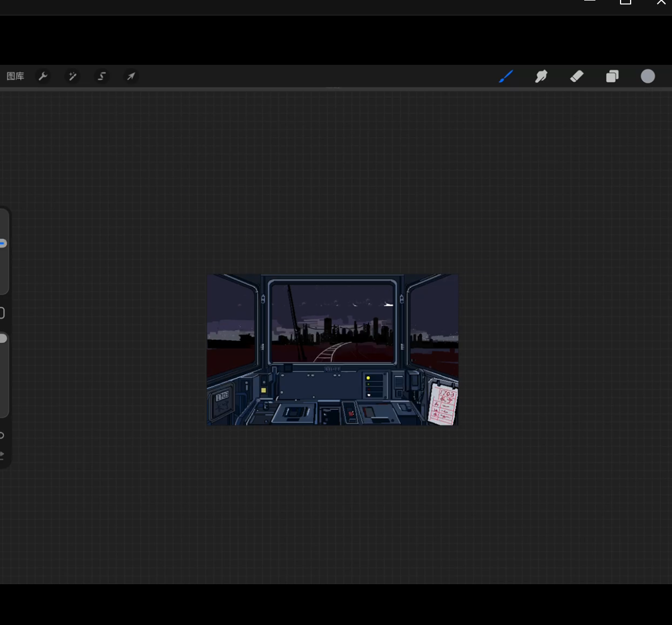Activate the Selection tool (S icon)

[x=102, y=77]
